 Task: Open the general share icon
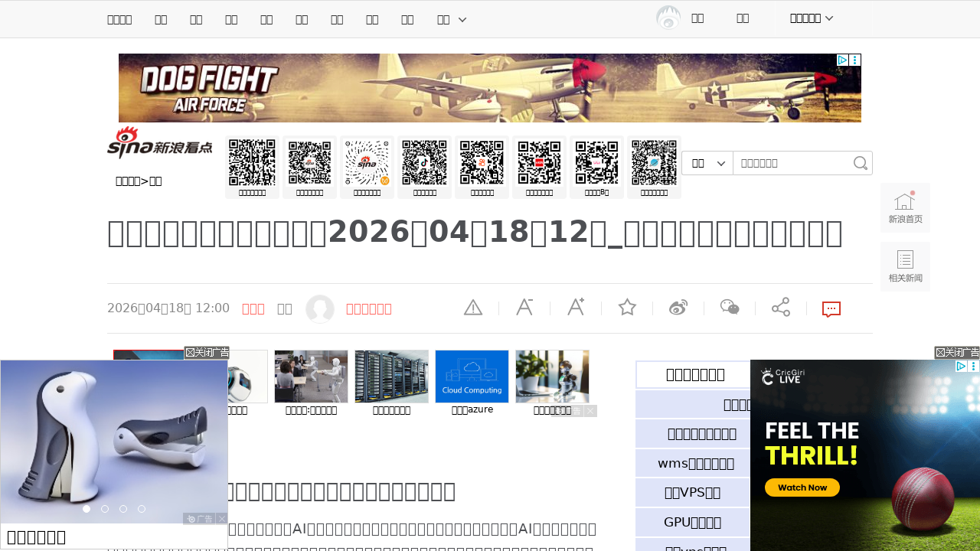[x=781, y=308]
